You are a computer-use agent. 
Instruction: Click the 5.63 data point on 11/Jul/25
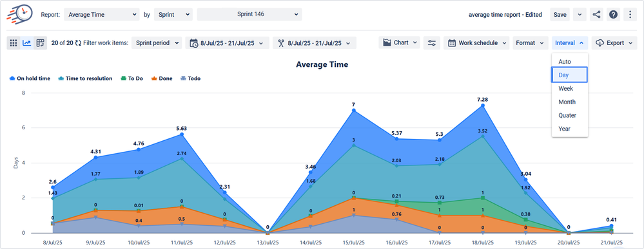coord(182,134)
